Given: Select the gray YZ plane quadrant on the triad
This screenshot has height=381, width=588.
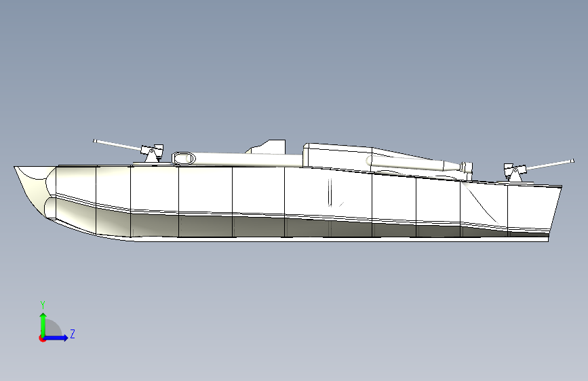Looking at the screenshot, I should (x=52, y=329).
